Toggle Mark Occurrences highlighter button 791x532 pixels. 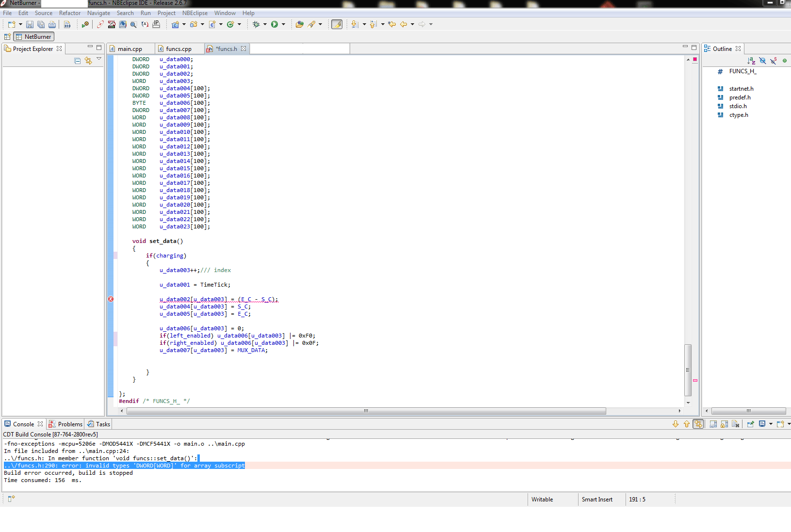tap(337, 24)
